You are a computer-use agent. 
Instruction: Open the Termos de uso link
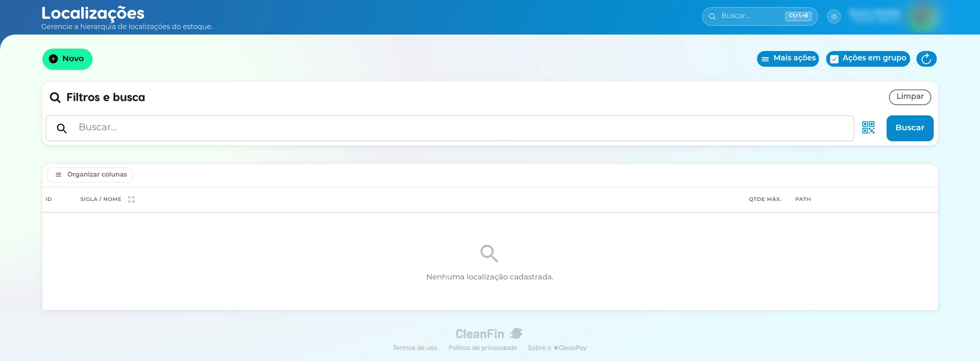coord(415,348)
